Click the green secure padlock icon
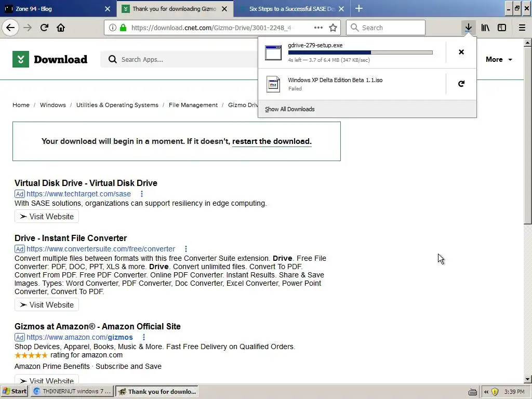 [123, 28]
